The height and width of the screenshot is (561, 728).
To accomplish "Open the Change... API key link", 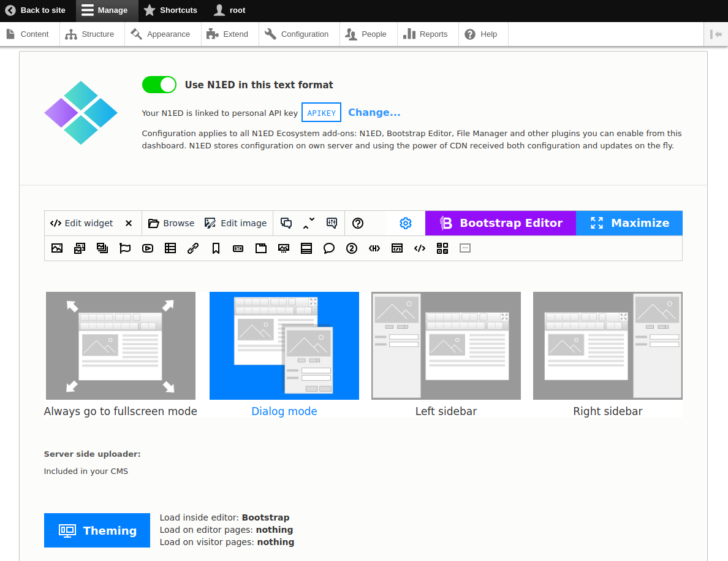I will click(374, 112).
